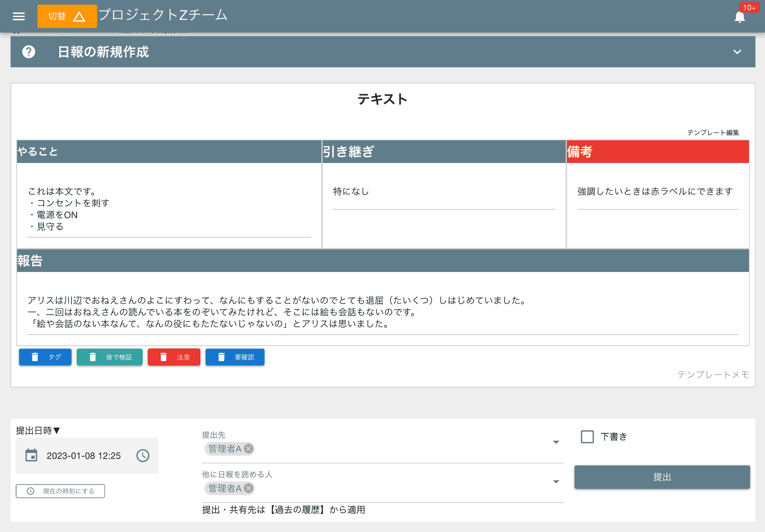This screenshot has width=765, height=532.
Task: Open the hamburger navigation menu
Action: pos(18,16)
